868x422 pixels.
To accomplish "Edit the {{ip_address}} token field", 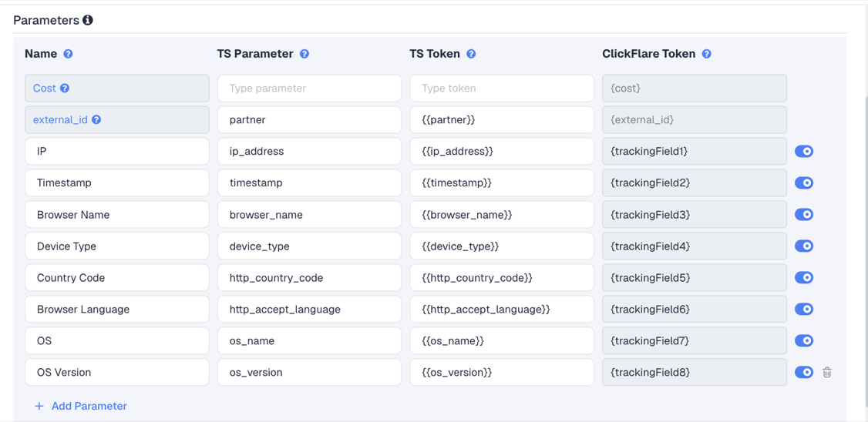I will (x=502, y=151).
